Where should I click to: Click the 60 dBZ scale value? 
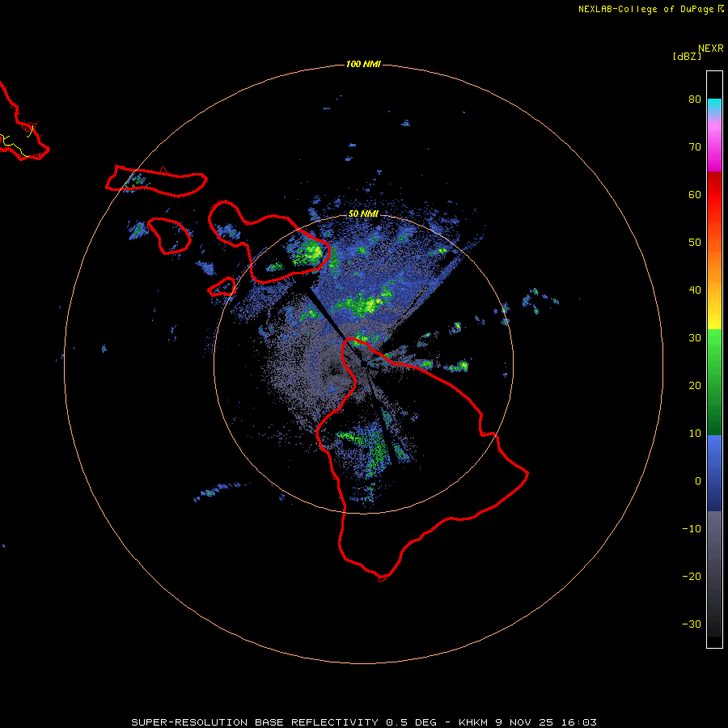point(695,194)
